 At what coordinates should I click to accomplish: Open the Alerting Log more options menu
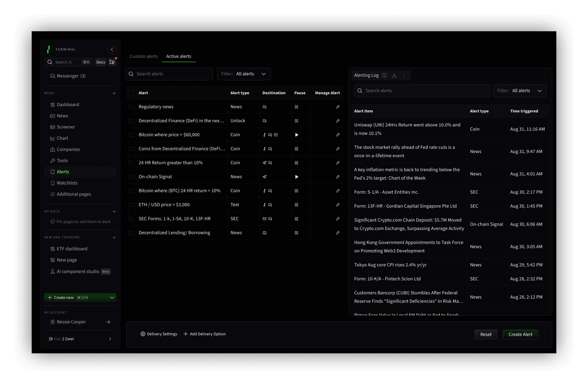pyautogui.click(x=404, y=75)
